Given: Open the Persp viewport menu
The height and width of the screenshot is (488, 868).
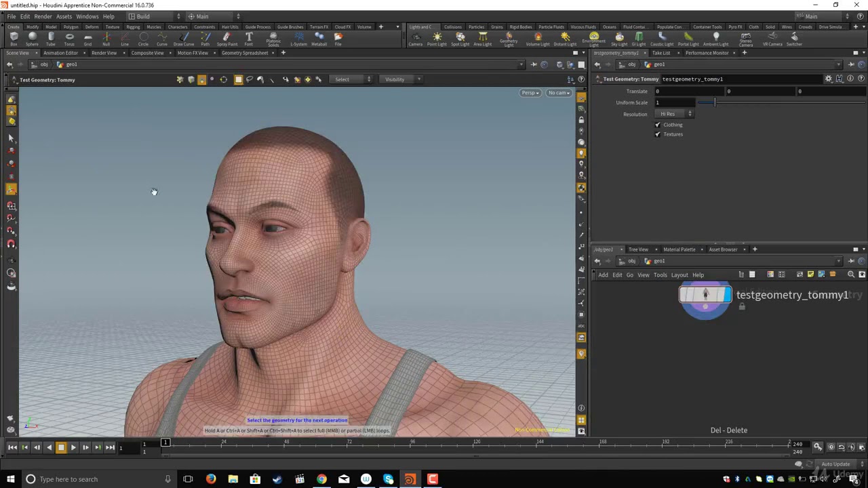Looking at the screenshot, I should click(x=530, y=93).
